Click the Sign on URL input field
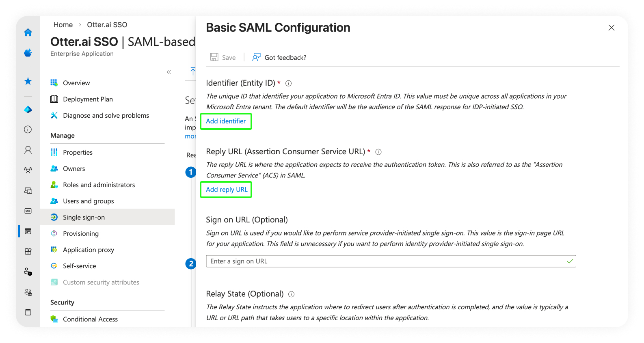This screenshot has height=343, width=644. click(x=386, y=261)
